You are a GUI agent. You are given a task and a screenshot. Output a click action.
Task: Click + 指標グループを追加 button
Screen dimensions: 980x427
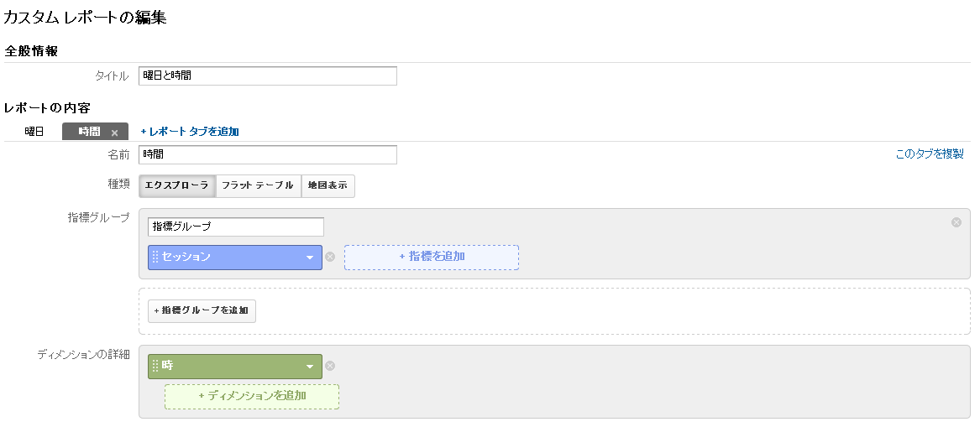pyautogui.click(x=202, y=310)
